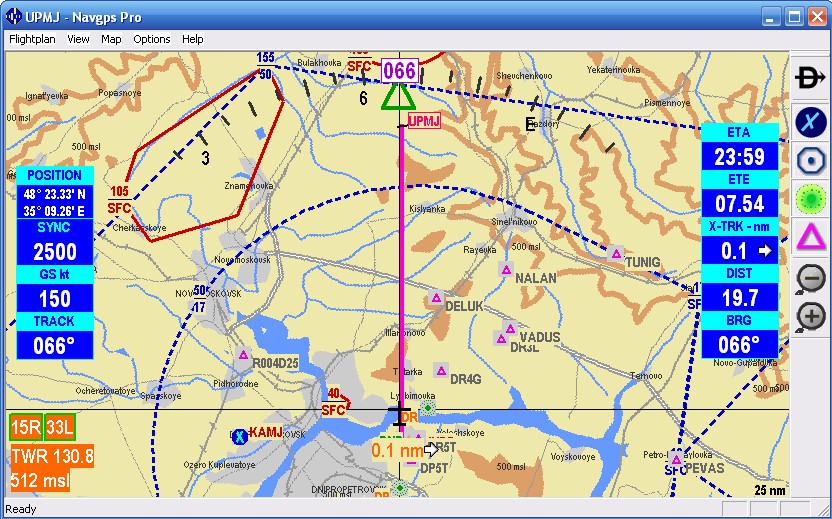832x519 pixels.
Task: Toggle green NDB beacon display
Action: pyautogui.click(x=810, y=199)
